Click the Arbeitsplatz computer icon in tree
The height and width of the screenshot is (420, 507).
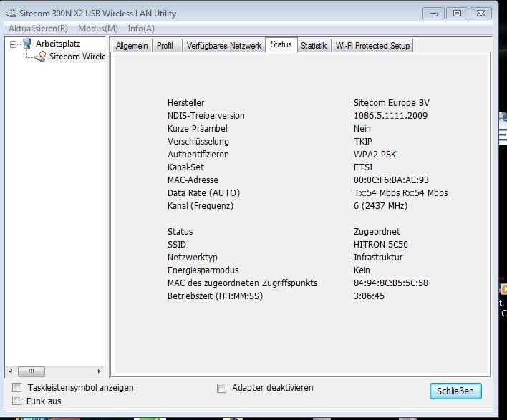pyautogui.click(x=27, y=44)
